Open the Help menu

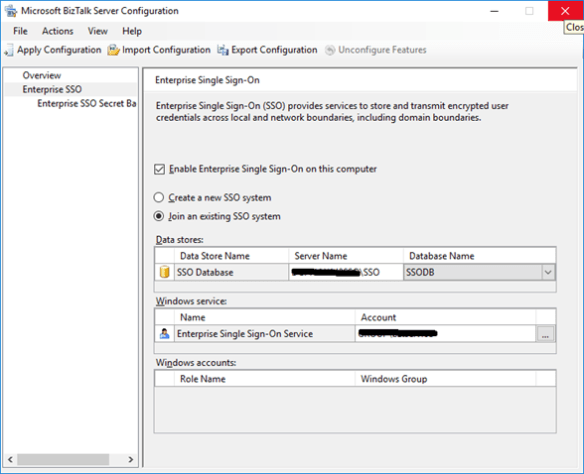[132, 31]
